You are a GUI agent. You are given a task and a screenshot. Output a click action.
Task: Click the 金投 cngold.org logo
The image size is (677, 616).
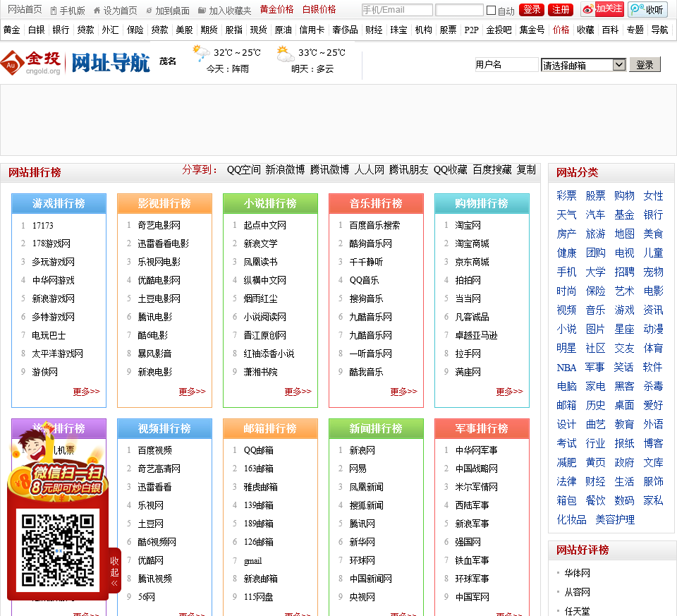31,63
